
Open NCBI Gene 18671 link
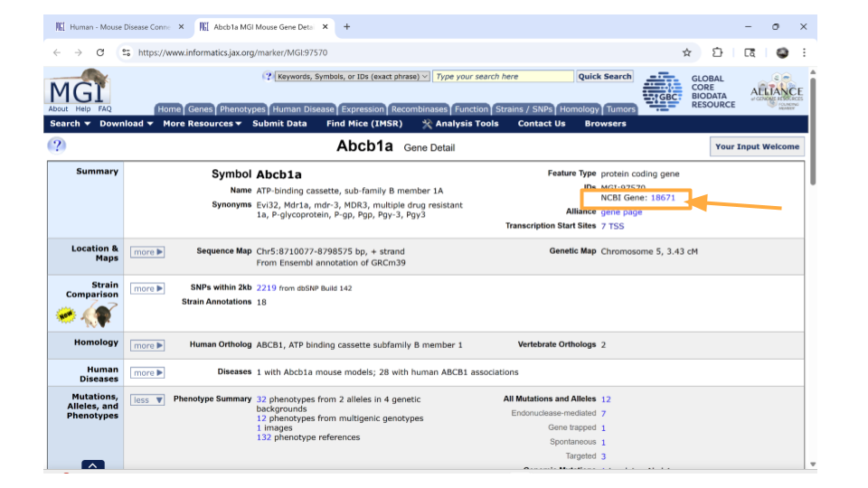pos(663,198)
